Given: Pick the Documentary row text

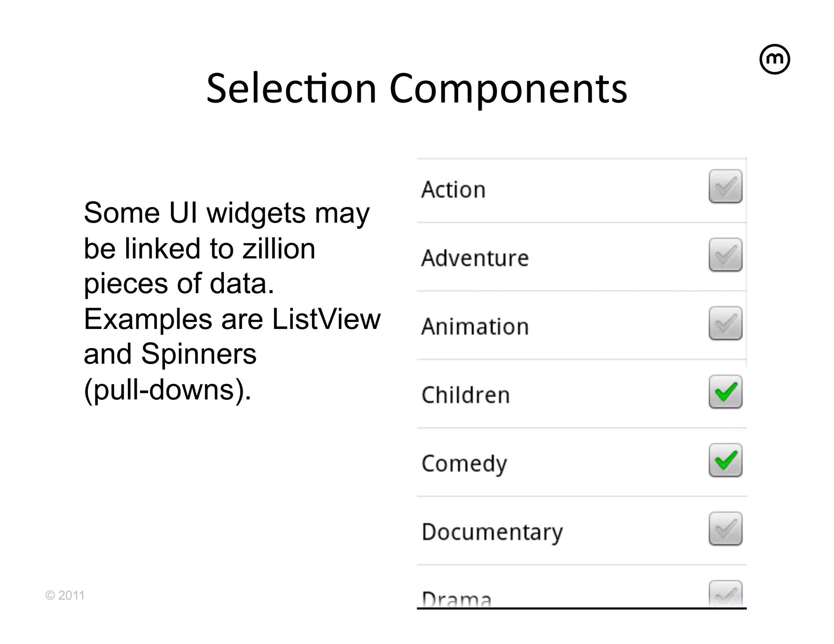Looking at the screenshot, I should (x=492, y=532).
